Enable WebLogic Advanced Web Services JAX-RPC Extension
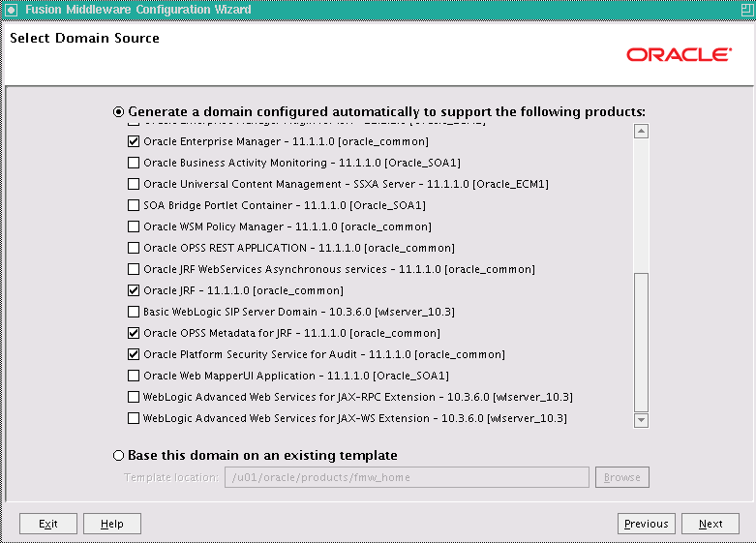 pyautogui.click(x=134, y=397)
